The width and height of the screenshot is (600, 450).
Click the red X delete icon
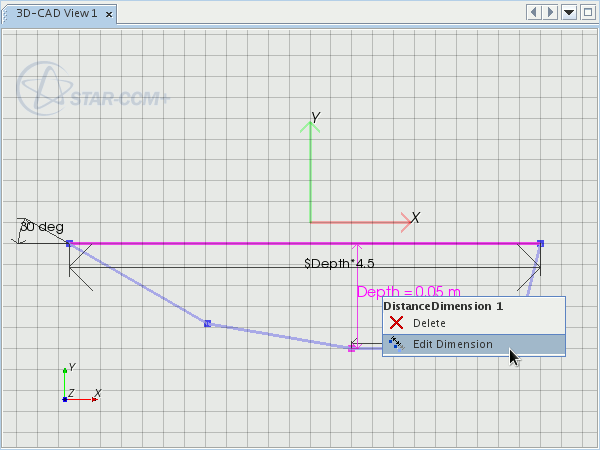coord(396,323)
